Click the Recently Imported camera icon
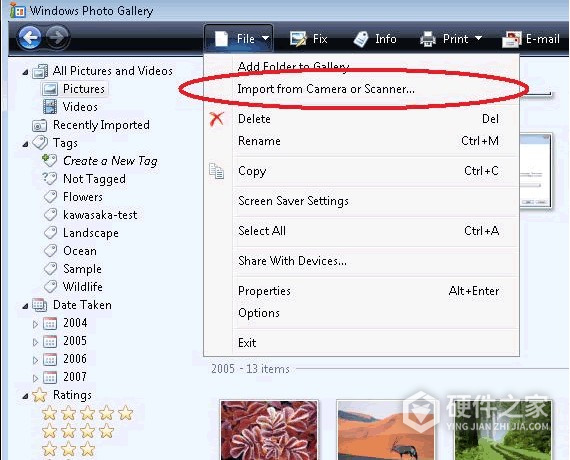The height and width of the screenshot is (460, 570). pos(39,125)
